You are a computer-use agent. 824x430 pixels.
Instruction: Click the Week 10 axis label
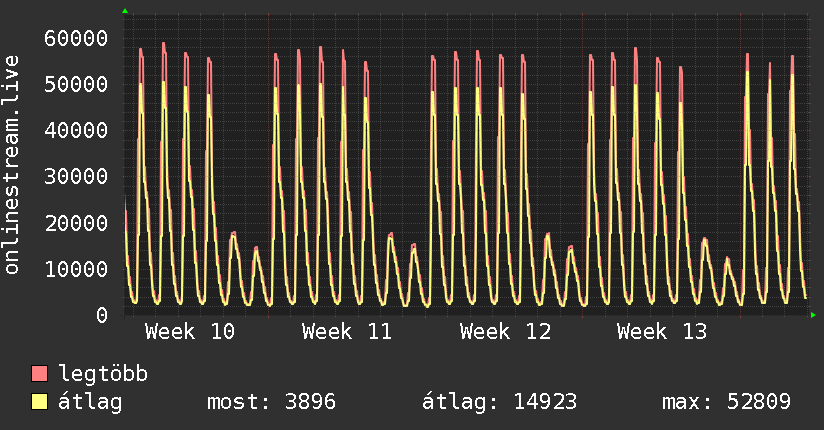pyautogui.click(x=190, y=331)
